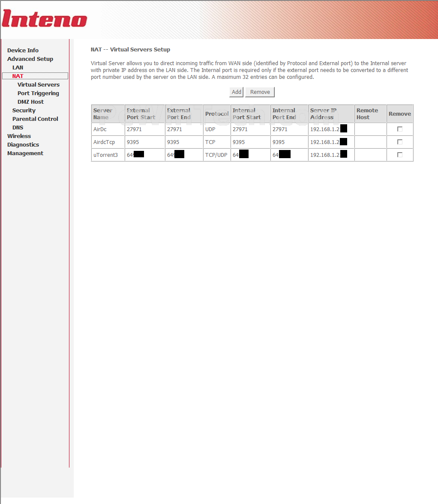The width and height of the screenshot is (438, 504).
Task: Click External Port Start 27971 value
Action: tap(134, 129)
